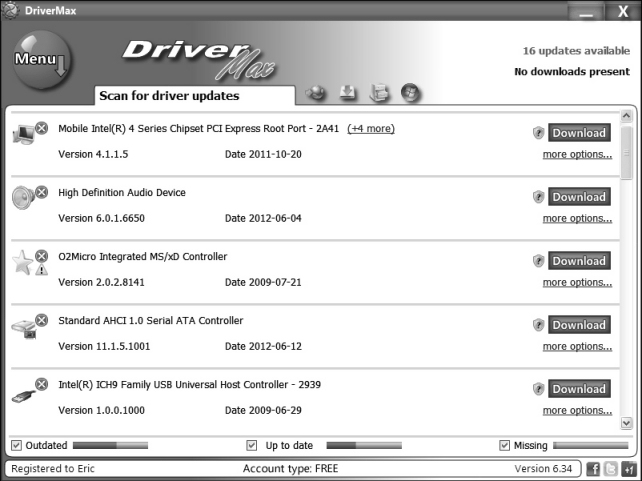Click the No downloads present text
The width and height of the screenshot is (642, 481).
point(572,72)
